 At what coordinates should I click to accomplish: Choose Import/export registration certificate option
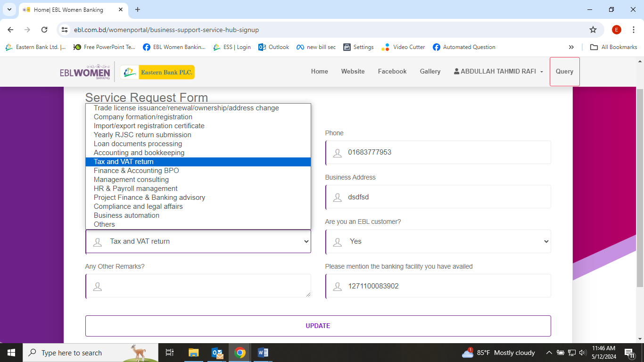click(198, 126)
